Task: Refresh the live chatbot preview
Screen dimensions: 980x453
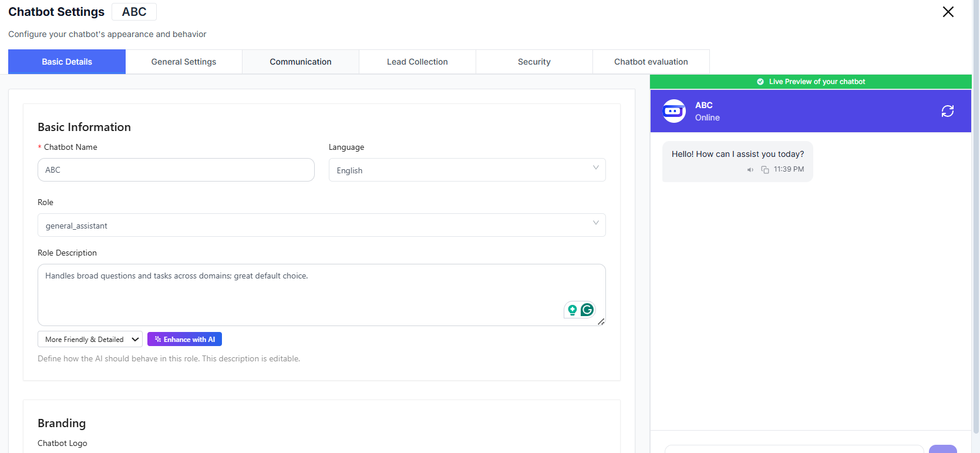Action: 947,111
